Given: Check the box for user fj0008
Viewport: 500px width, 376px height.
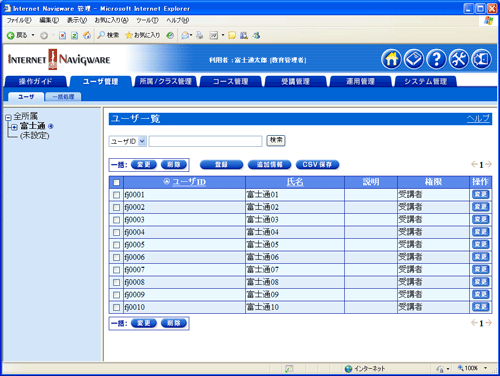Looking at the screenshot, I should click(116, 282).
